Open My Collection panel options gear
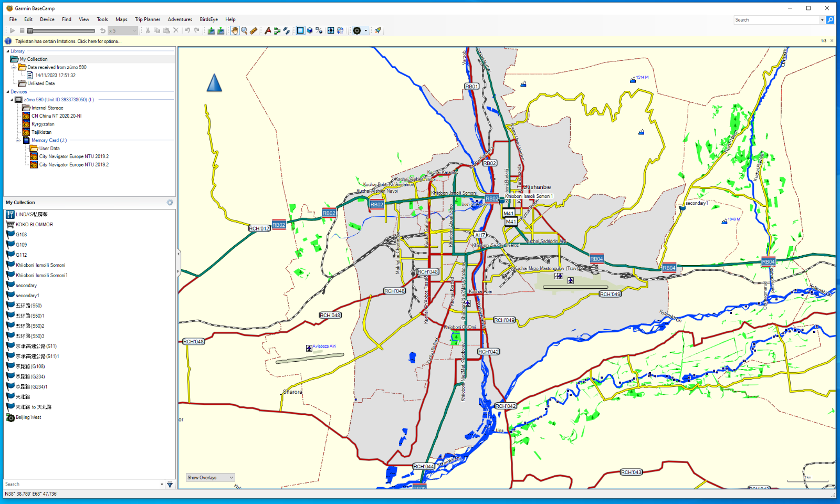 [170, 203]
